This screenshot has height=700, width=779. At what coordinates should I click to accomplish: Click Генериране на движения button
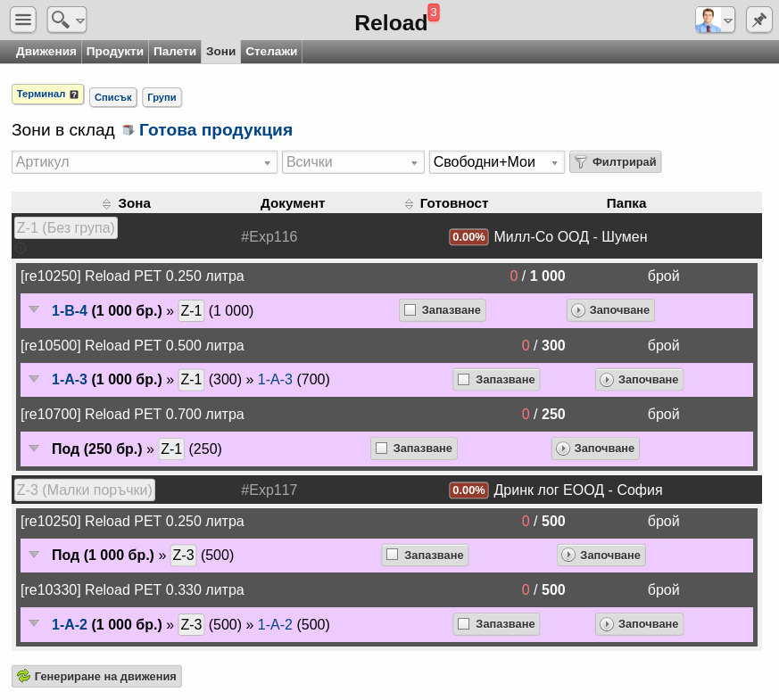[97, 676]
